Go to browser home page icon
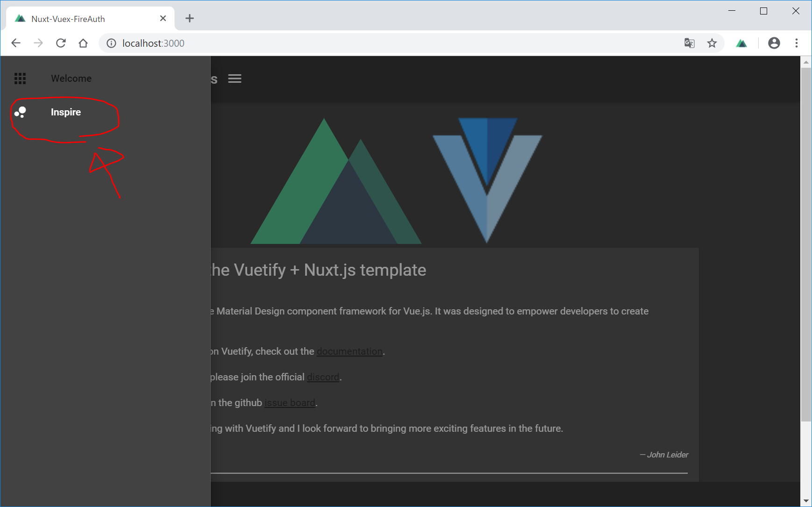Viewport: 812px width, 507px height. point(83,43)
